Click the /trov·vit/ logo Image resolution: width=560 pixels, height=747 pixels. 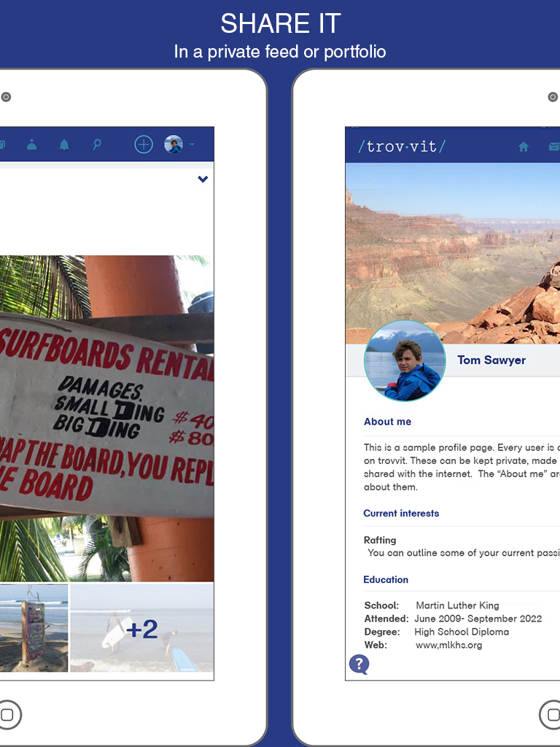coord(402,146)
